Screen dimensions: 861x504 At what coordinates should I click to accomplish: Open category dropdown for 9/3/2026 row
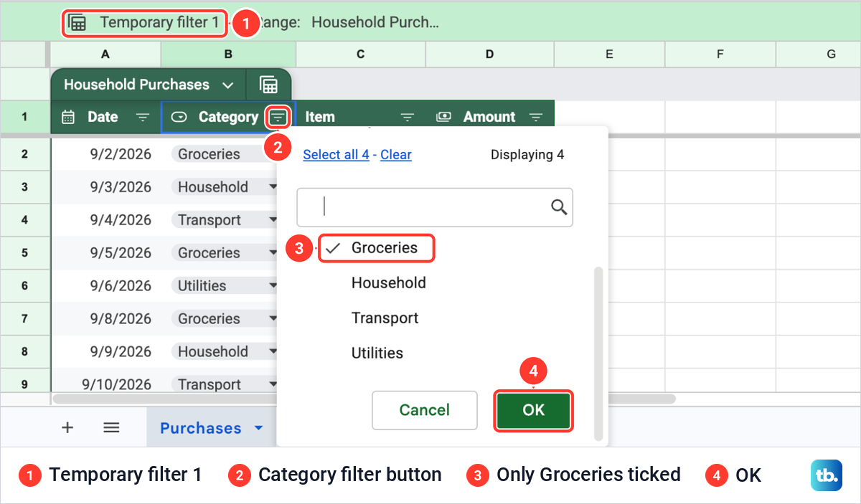pyautogui.click(x=273, y=187)
